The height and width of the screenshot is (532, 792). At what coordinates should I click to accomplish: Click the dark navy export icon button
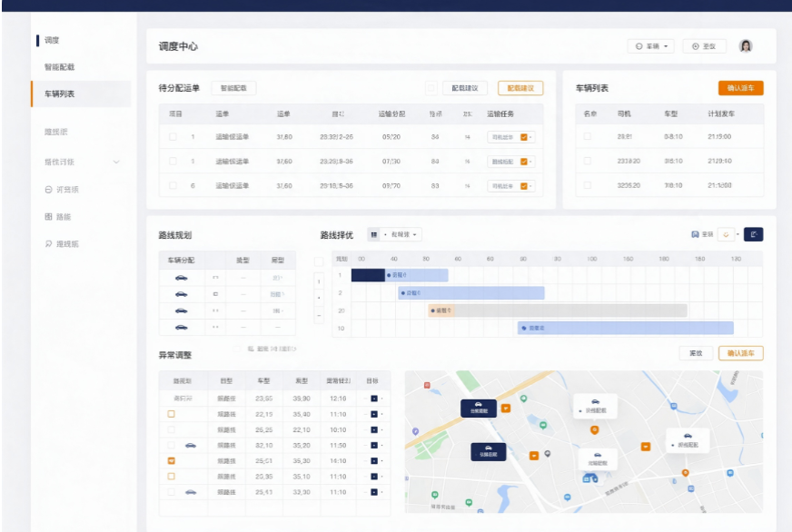click(754, 234)
